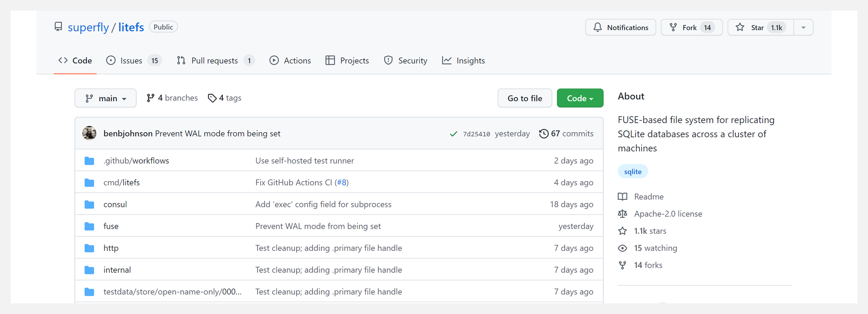Click the fork icon beside 14 forks
Image resolution: width=868 pixels, height=314 pixels.
click(x=623, y=265)
